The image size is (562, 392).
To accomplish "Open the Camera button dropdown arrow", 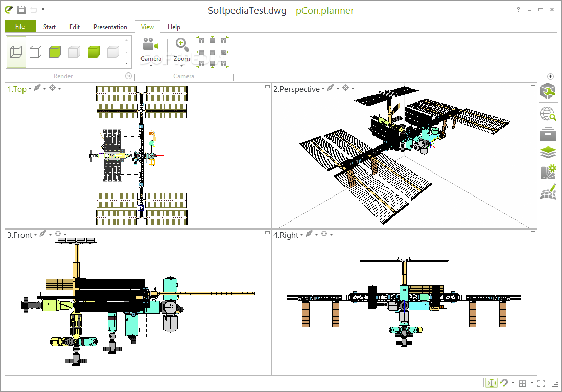I will point(151,66).
